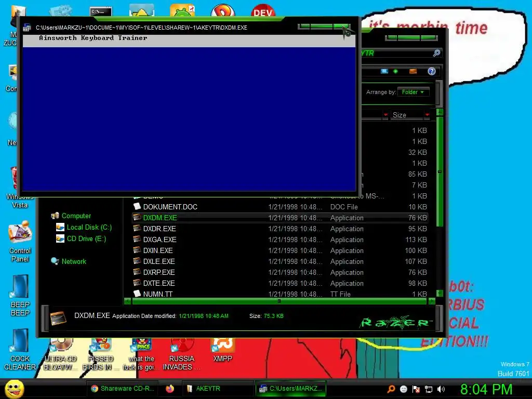The image size is (532, 399).
Task: Click the DOS window title bar icon
Action: 27,28
